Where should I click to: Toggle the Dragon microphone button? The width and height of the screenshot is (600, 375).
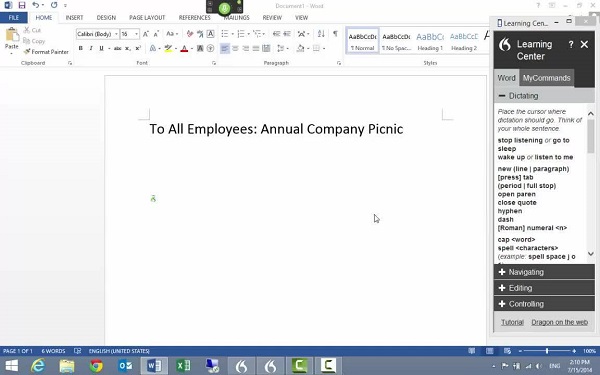coord(225,8)
